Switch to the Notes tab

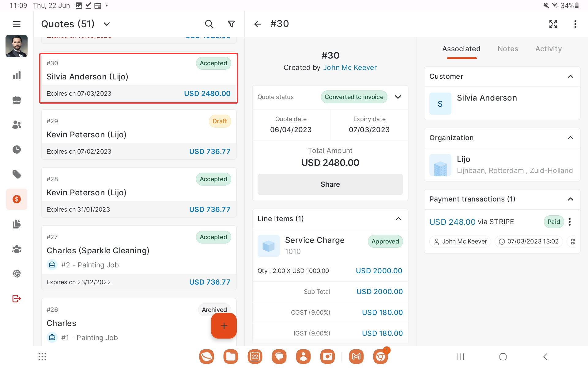click(508, 49)
